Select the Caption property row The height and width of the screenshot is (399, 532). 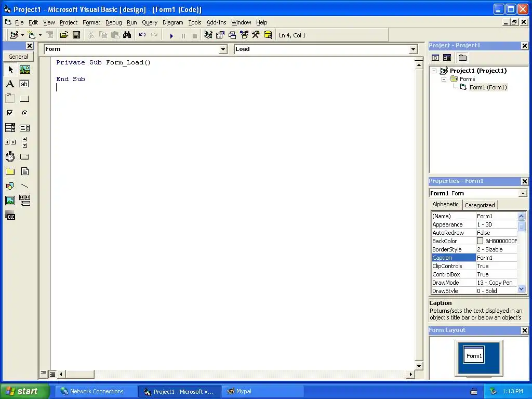click(x=474, y=258)
